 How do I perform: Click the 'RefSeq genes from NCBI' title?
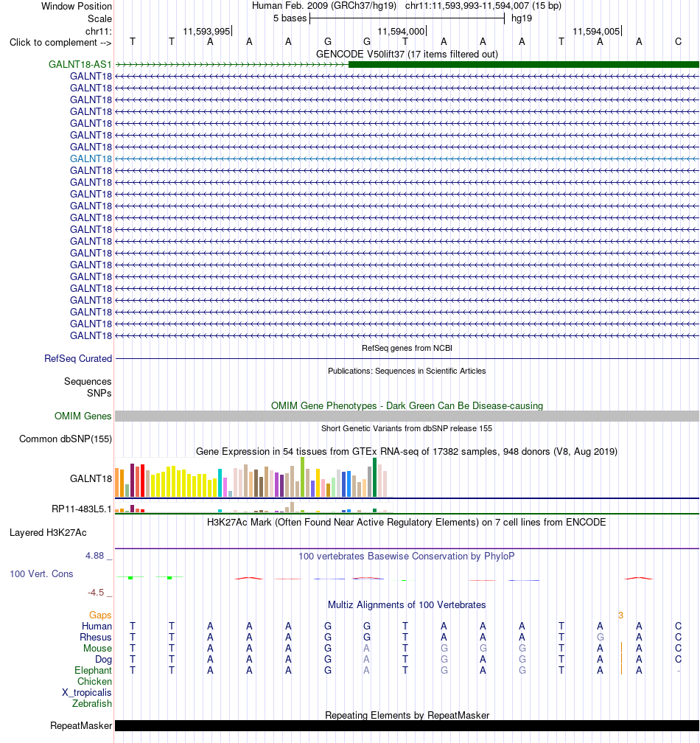(407, 348)
